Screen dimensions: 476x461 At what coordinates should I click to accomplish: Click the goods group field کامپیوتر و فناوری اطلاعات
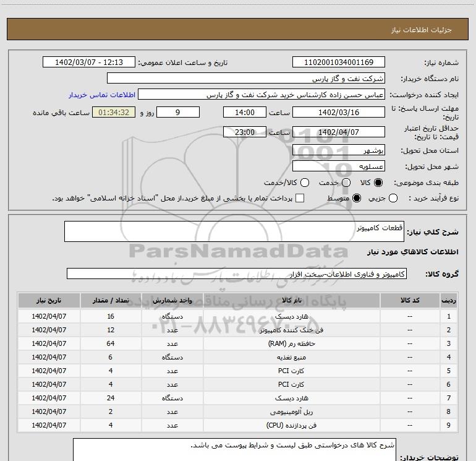(x=237, y=274)
